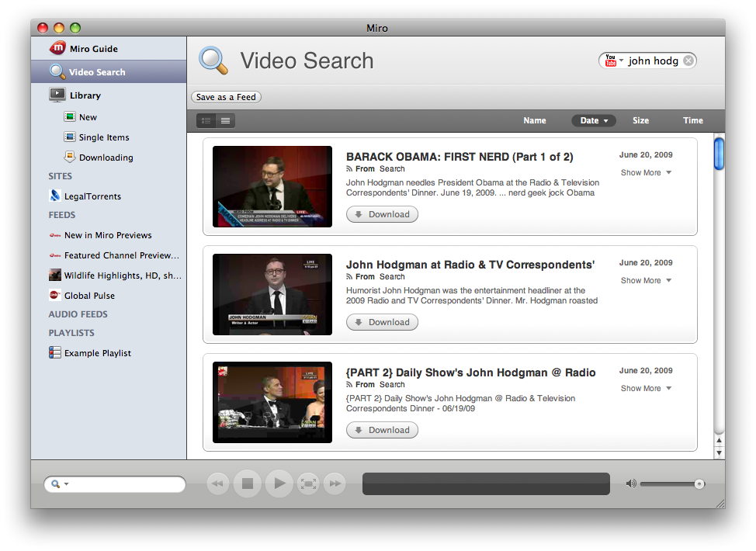
Task: Click Save as a Feed button
Action: [226, 97]
